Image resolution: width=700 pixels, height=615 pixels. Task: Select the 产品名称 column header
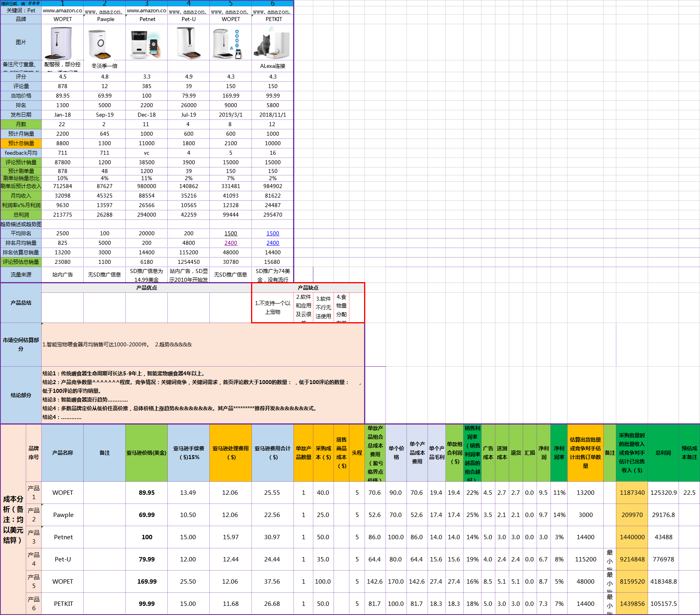[62, 453]
